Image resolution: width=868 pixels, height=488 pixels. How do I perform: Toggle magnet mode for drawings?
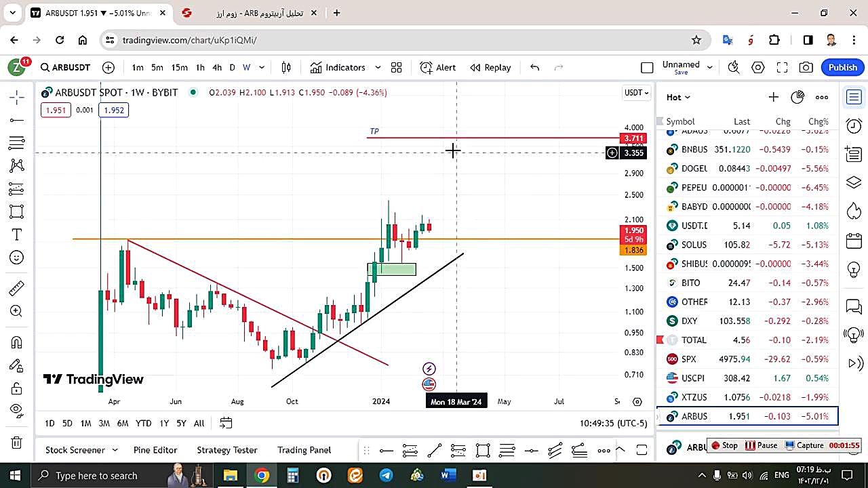pos(17,342)
